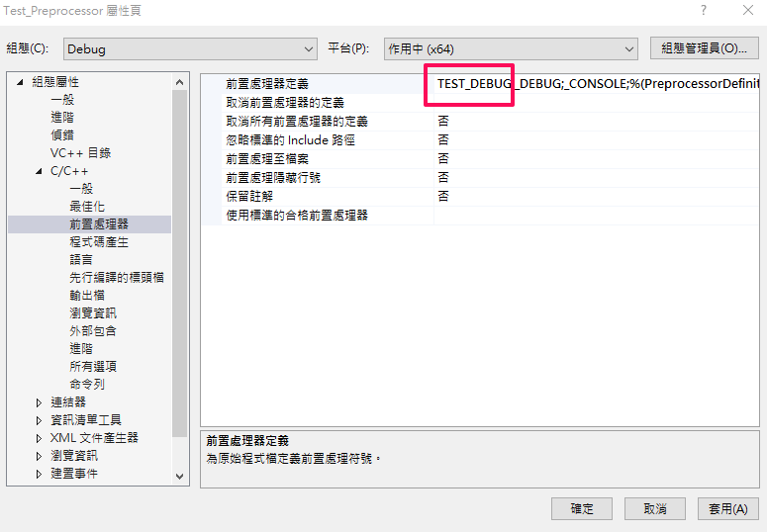Expand the 連結器 tree node
This screenshot has width=767, height=532.
(39, 402)
